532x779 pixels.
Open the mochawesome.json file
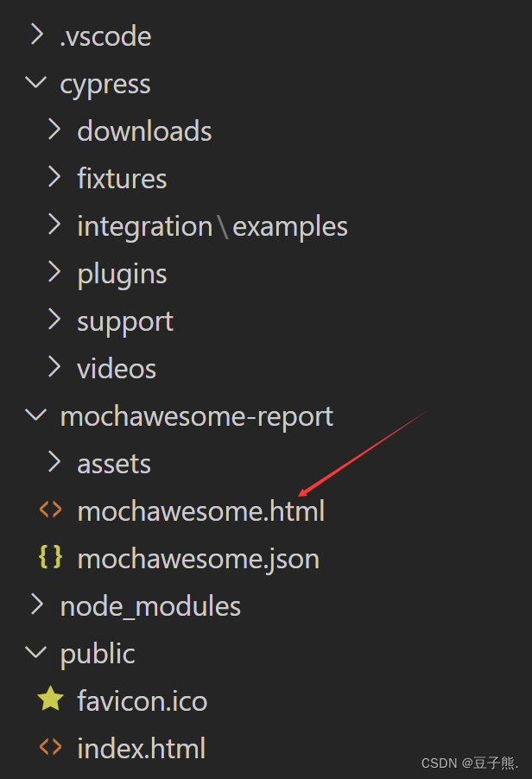[198, 559]
